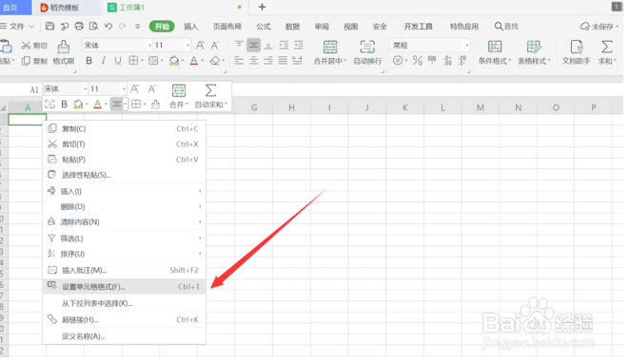629x364 pixels.
Task: Open the 文件 menu
Action: 17,27
